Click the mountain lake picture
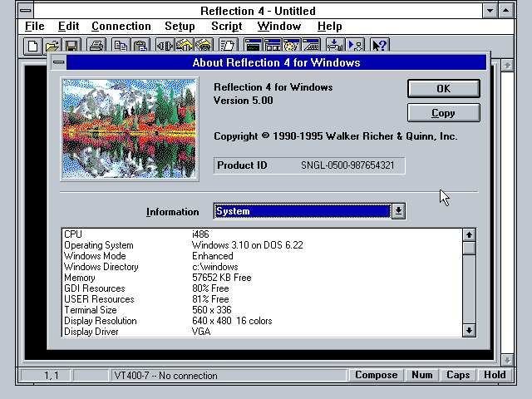 pos(130,129)
